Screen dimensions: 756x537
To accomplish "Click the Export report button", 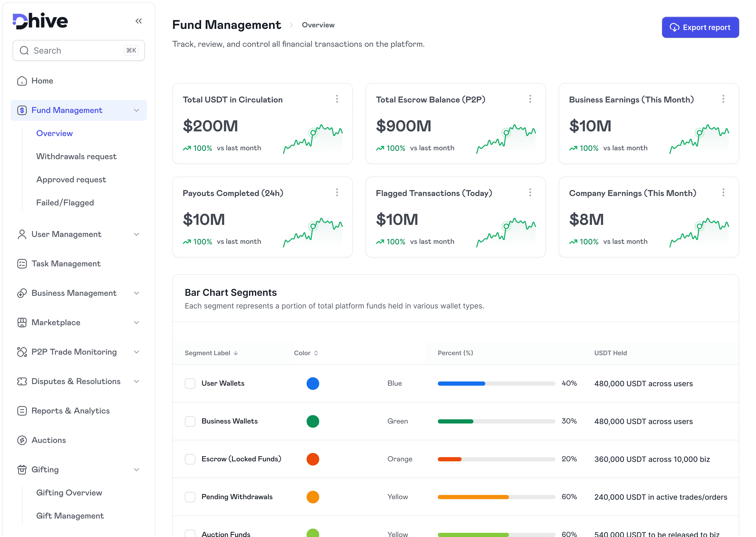I will pos(700,27).
